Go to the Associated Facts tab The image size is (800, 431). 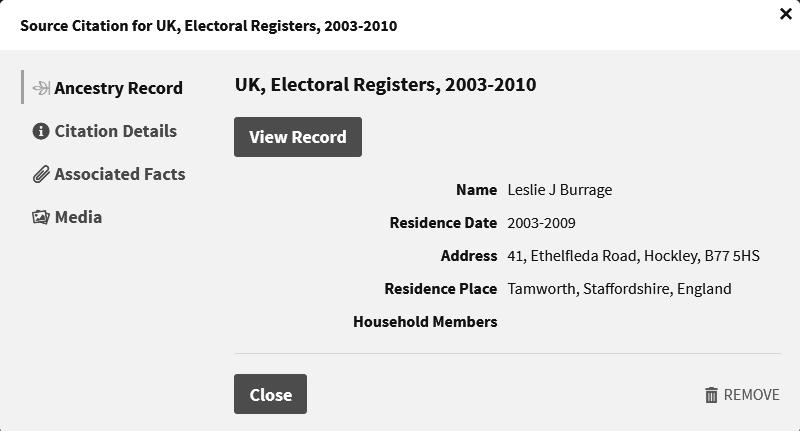coord(119,174)
